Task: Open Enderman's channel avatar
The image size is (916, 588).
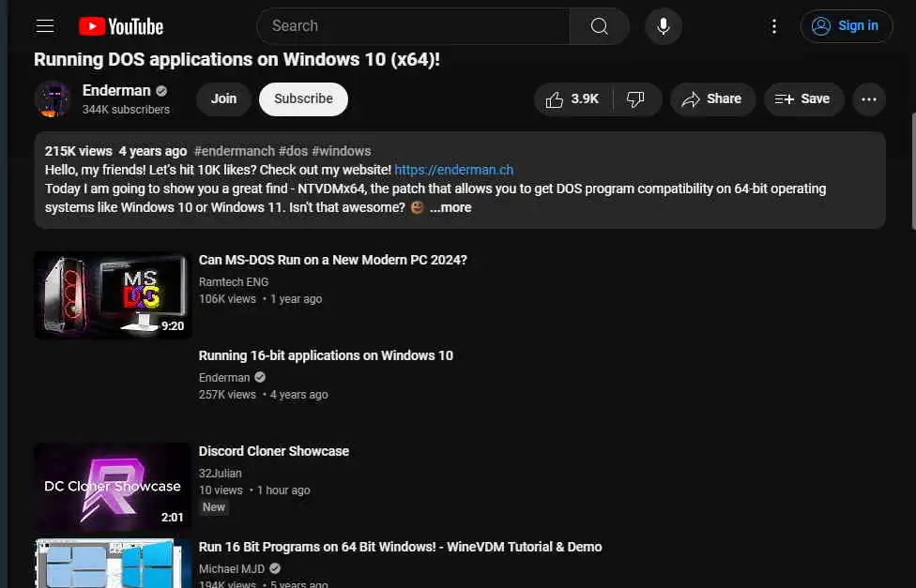Action: 53,99
